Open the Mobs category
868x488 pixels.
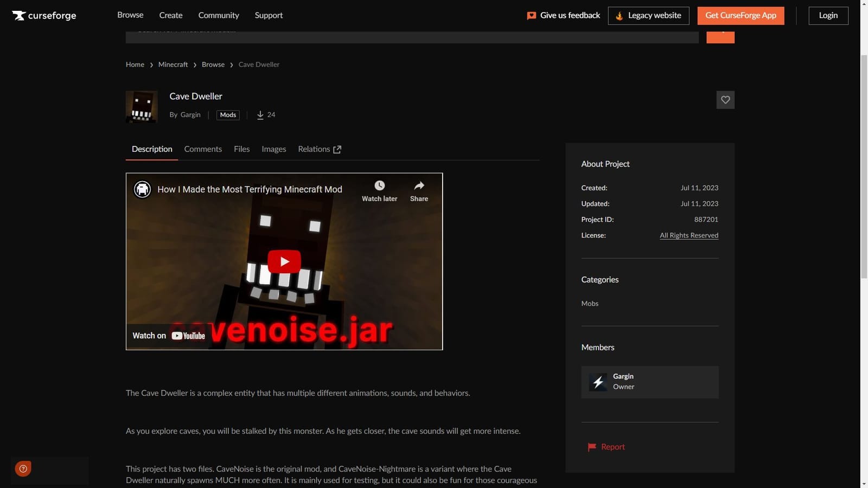590,303
